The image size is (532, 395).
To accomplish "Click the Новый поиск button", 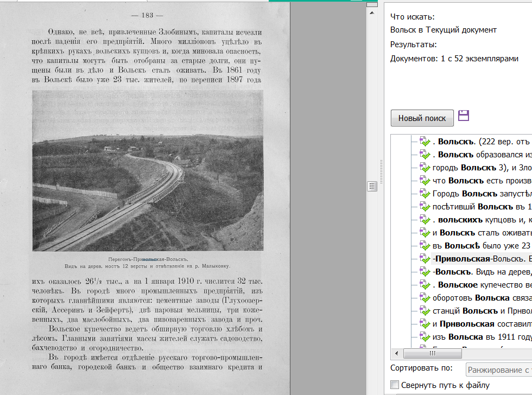I will pyautogui.click(x=422, y=118).
